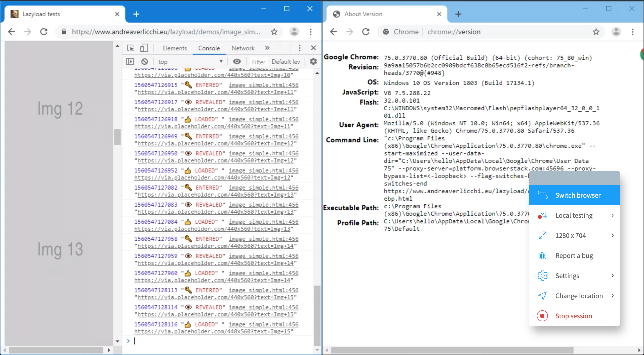Create a live expression with the eye icon

(237, 61)
